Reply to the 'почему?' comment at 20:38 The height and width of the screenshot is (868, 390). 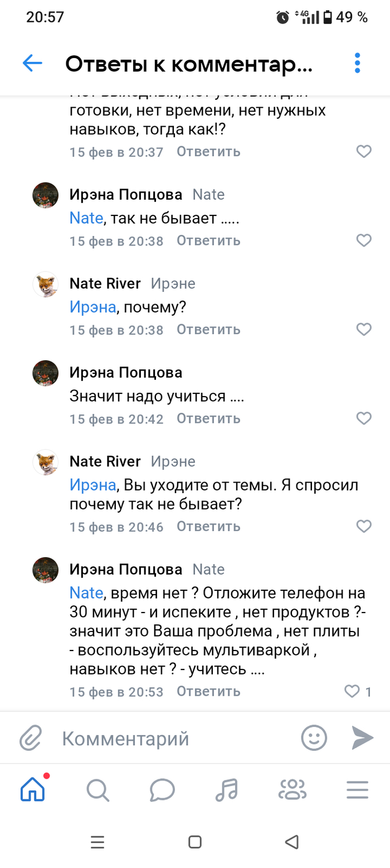pyautogui.click(x=208, y=329)
